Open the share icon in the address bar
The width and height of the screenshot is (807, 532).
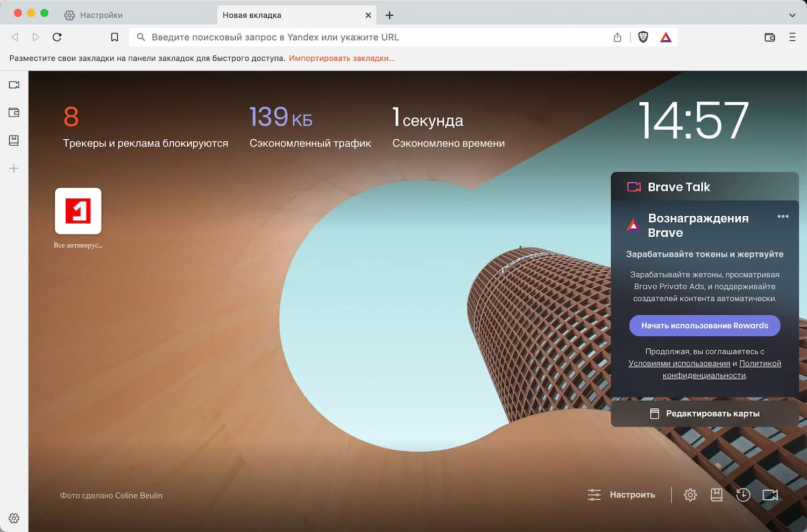(x=618, y=37)
